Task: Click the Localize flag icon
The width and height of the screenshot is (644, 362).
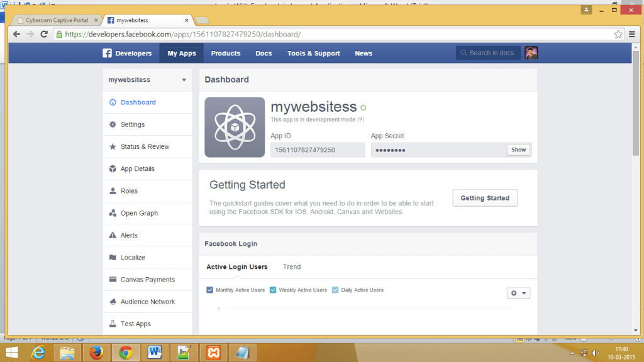Action: [113, 257]
